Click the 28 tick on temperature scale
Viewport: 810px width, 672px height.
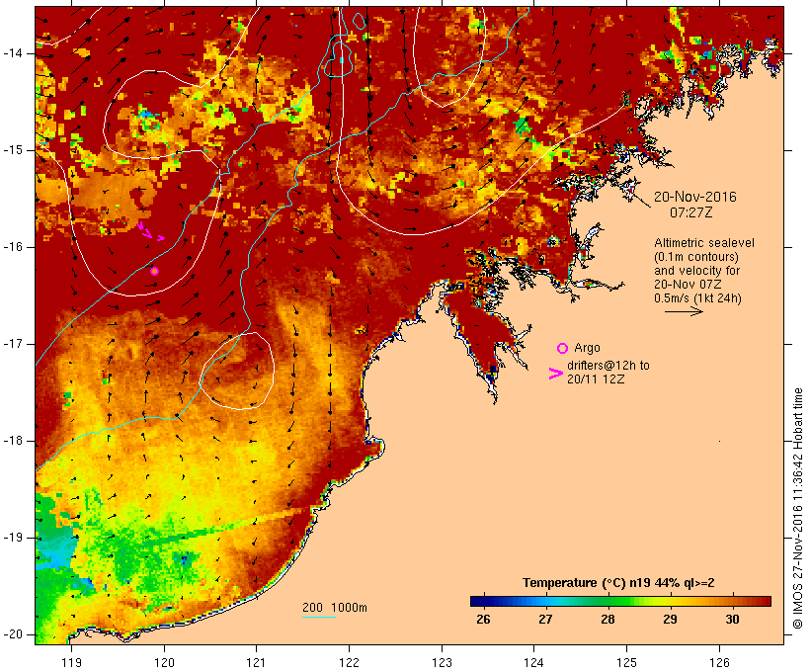click(x=608, y=620)
